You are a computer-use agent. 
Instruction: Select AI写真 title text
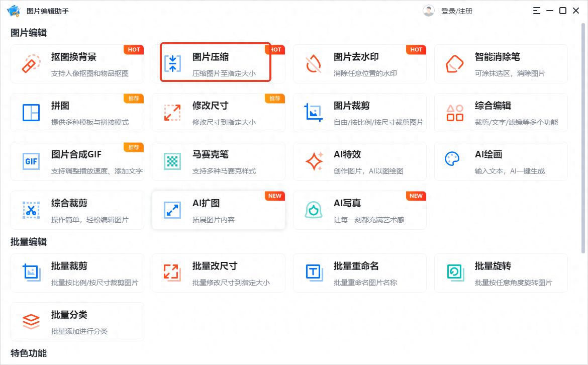coord(347,203)
